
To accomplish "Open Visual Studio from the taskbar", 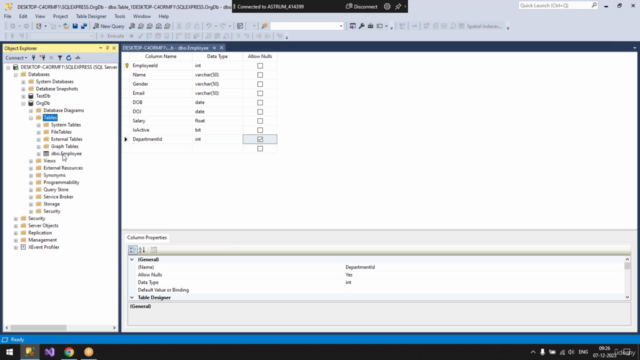I will point(49,352).
